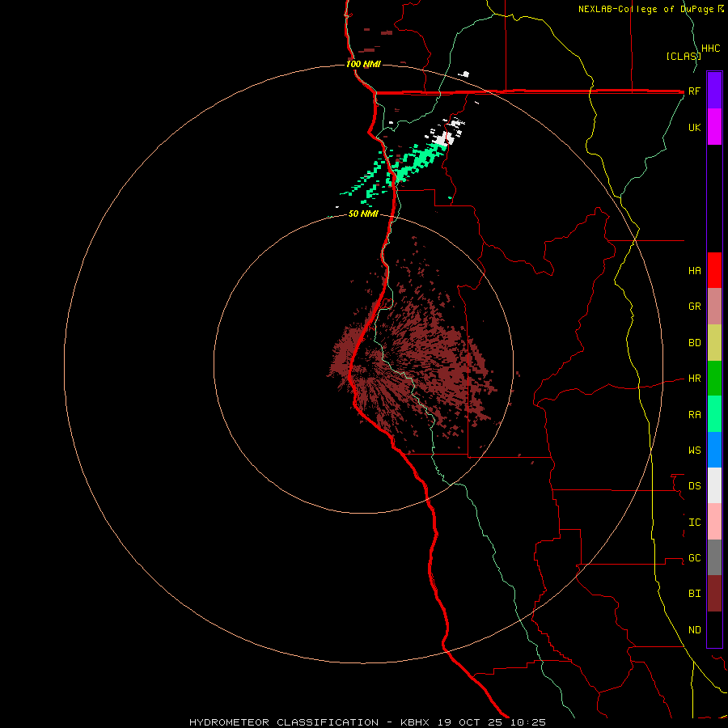728x728 pixels.
Task: Click the GR pinkish legend swatch
Action: coord(714,307)
